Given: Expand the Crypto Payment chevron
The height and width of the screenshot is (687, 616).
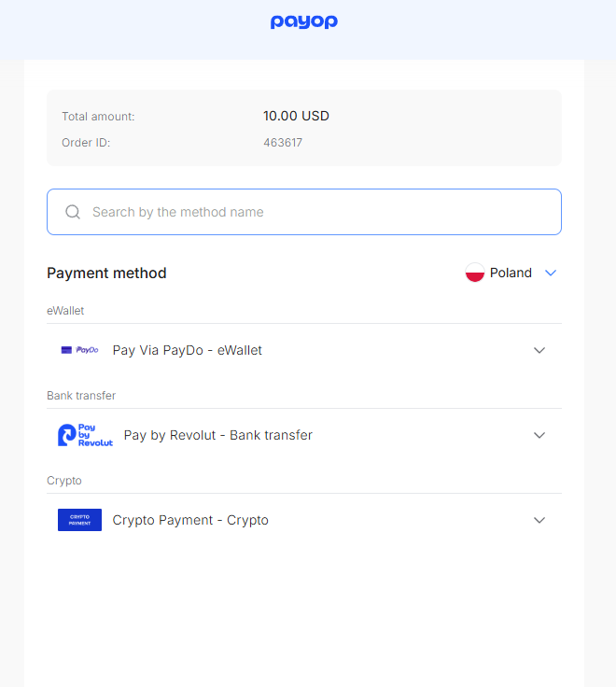Looking at the screenshot, I should pyautogui.click(x=539, y=520).
